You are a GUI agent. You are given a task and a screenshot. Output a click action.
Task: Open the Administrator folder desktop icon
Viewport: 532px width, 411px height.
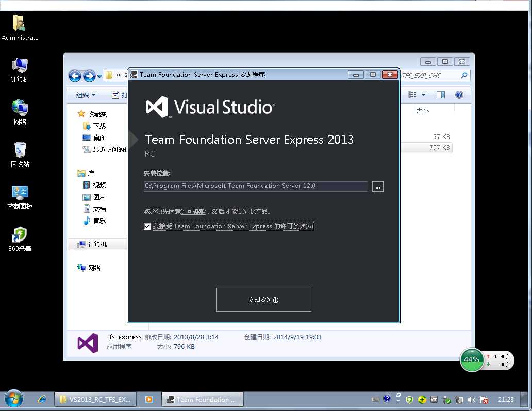click(20, 28)
